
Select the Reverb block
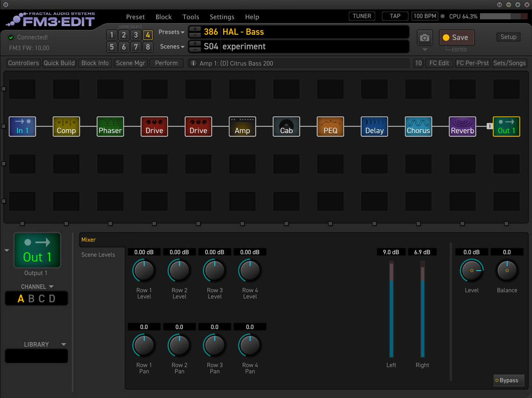(x=463, y=126)
